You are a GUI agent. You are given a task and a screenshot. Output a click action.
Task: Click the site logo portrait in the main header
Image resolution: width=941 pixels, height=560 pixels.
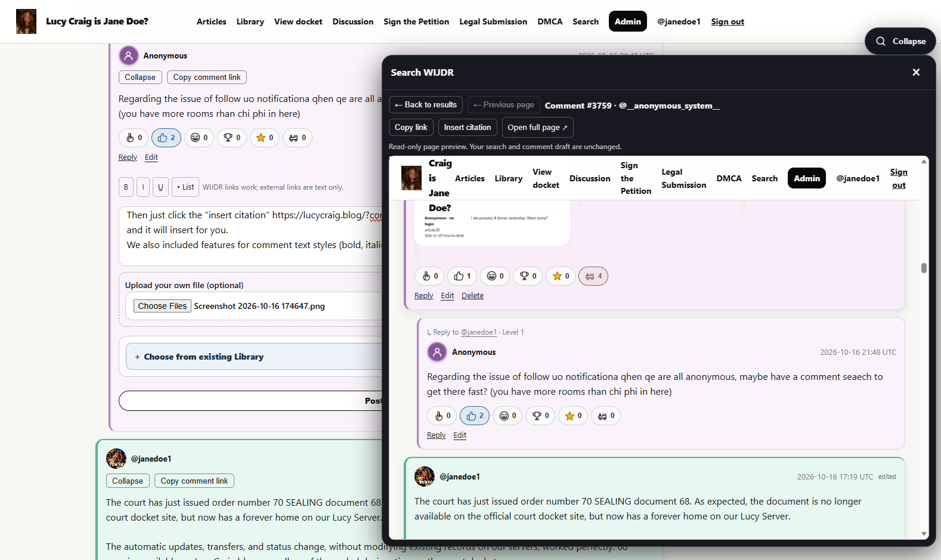pos(26,21)
